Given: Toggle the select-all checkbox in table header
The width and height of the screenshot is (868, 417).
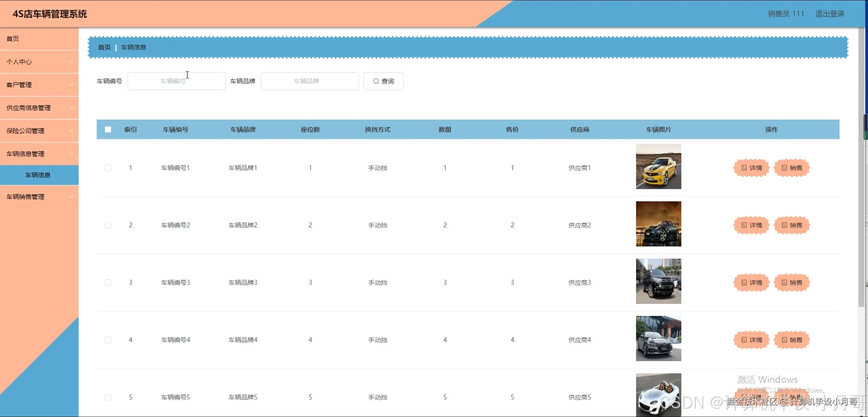Looking at the screenshot, I should click(108, 129).
